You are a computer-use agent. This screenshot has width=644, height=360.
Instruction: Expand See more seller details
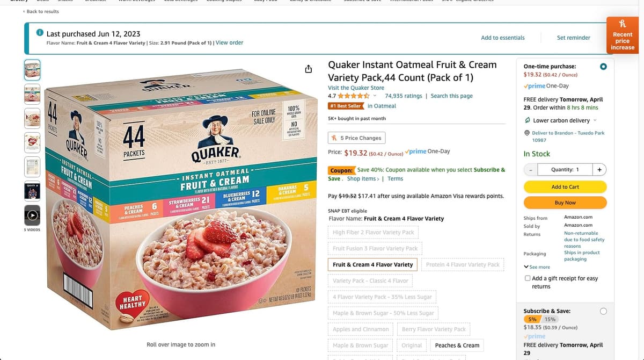(x=536, y=267)
